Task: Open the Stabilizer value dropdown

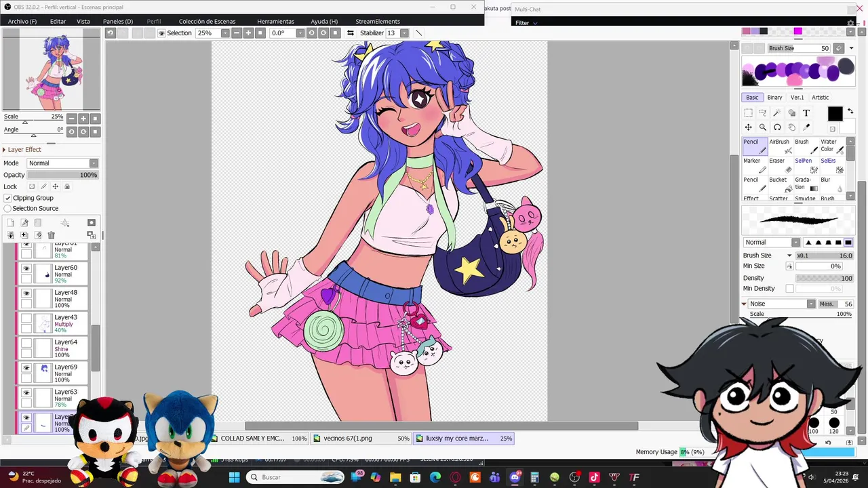Action: coord(404,33)
